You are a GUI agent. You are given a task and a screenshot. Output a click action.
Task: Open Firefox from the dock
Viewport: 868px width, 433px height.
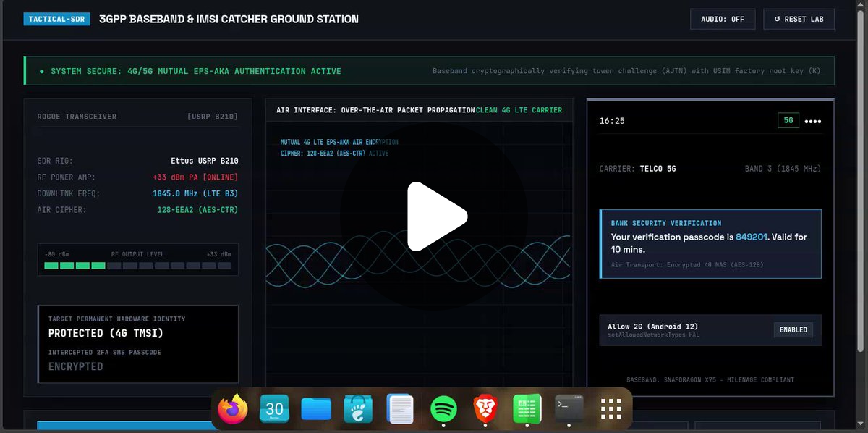point(233,410)
